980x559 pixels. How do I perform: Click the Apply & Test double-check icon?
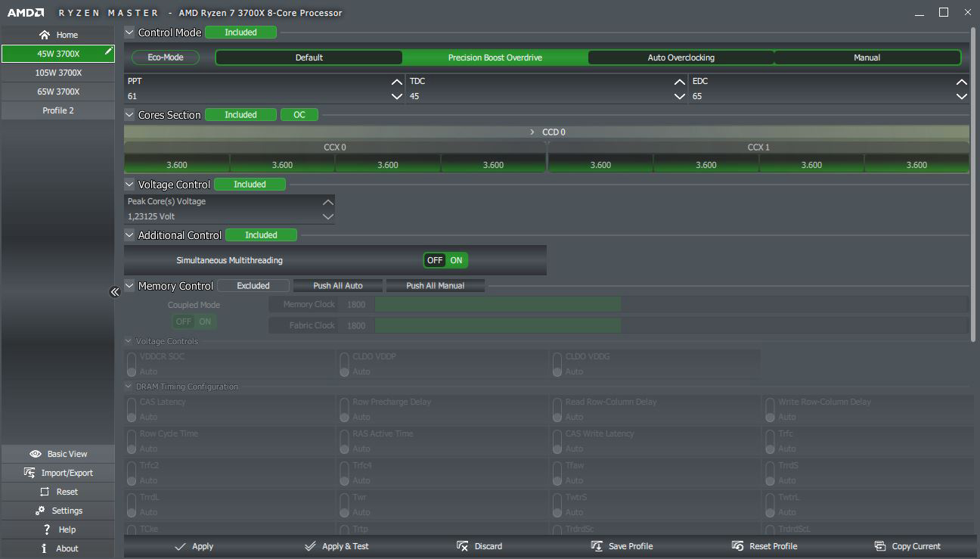point(310,546)
